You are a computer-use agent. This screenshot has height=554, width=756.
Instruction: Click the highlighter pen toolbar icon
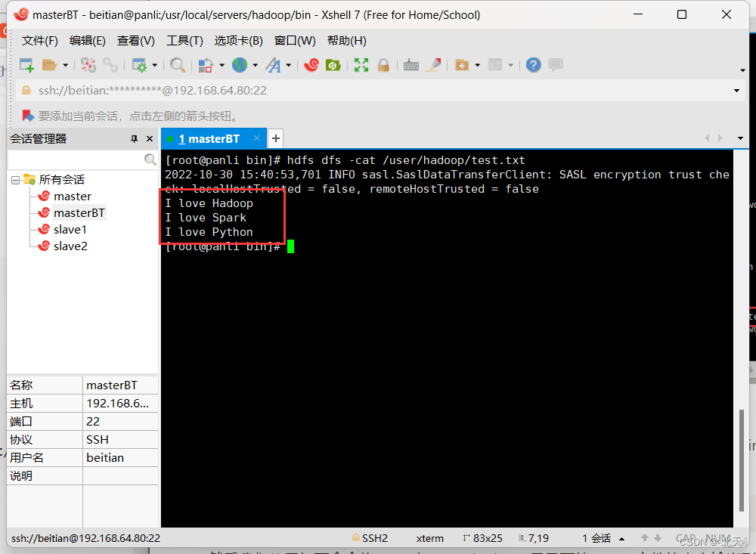pos(433,64)
